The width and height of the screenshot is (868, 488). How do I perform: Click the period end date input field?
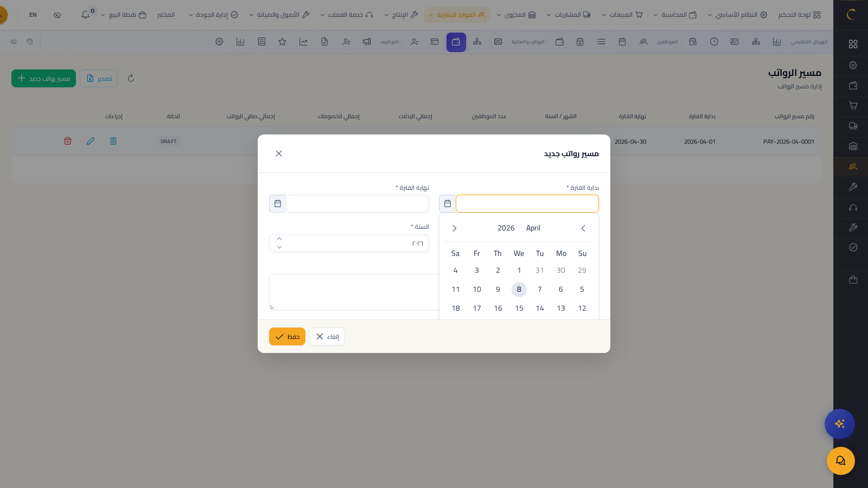358,204
